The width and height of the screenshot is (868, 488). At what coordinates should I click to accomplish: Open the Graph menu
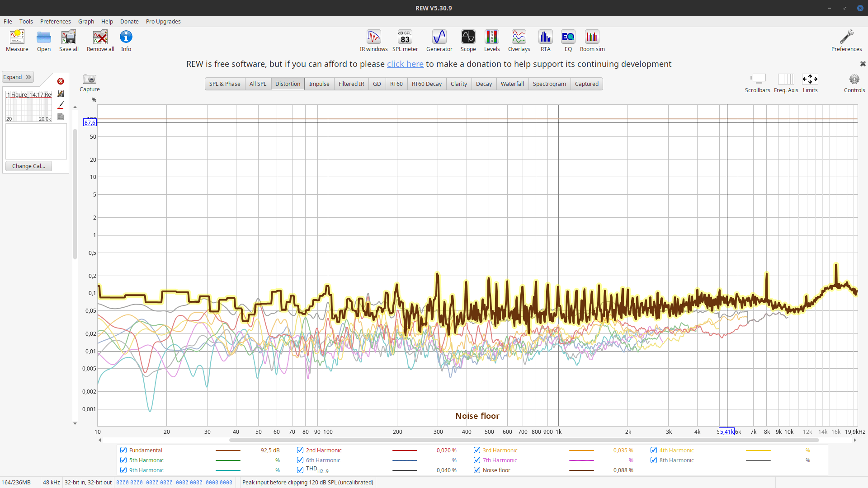86,21
